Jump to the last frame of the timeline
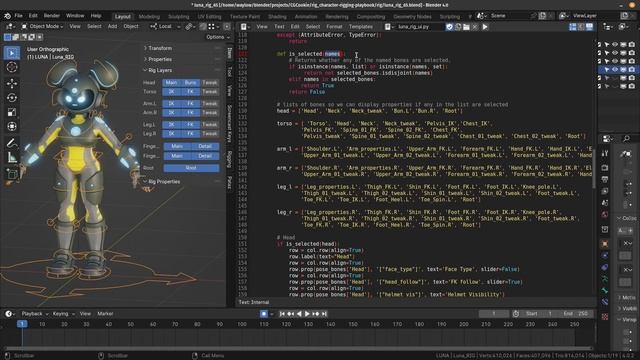This screenshot has width=640, height=360. pos(324,314)
